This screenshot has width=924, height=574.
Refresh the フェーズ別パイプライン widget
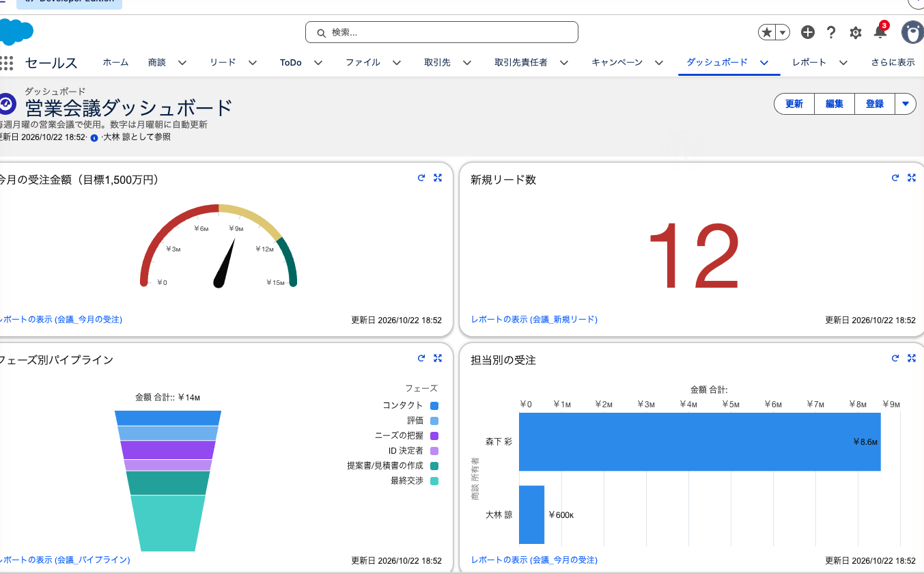point(421,358)
